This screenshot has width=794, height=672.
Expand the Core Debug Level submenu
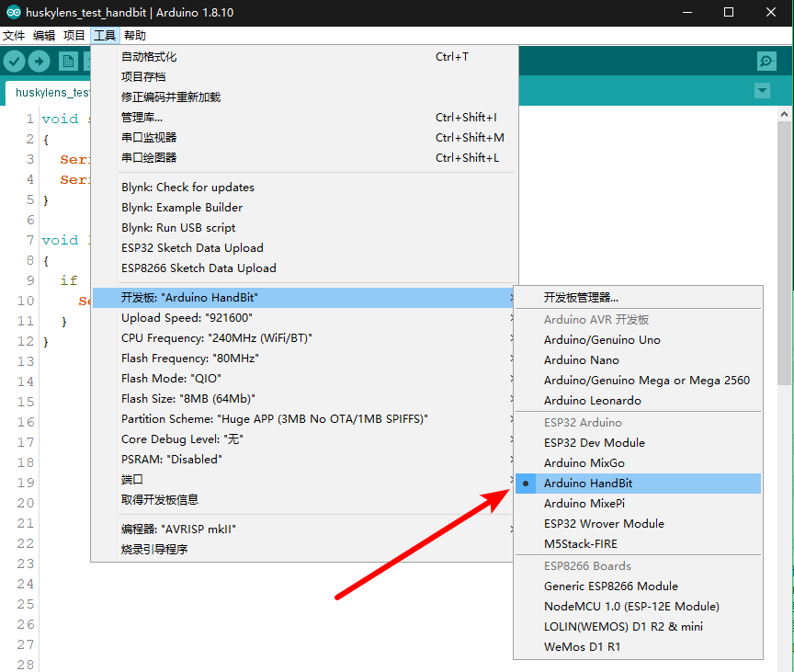point(304,439)
